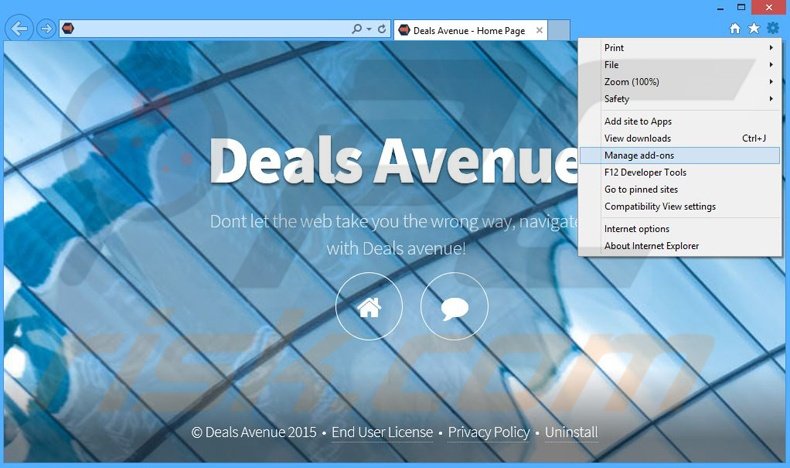Open the Print submenu
This screenshot has width=790, height=468.
pos(680,47)
